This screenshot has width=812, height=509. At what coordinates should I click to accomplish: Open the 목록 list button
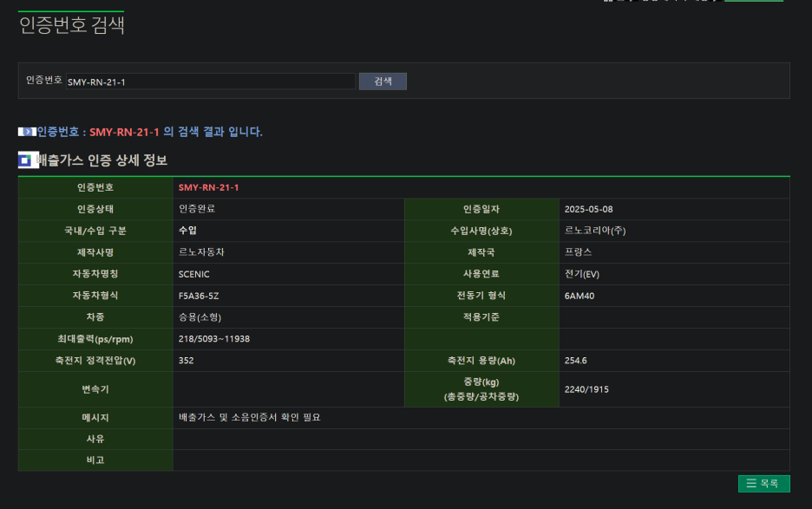click(763, 484)
